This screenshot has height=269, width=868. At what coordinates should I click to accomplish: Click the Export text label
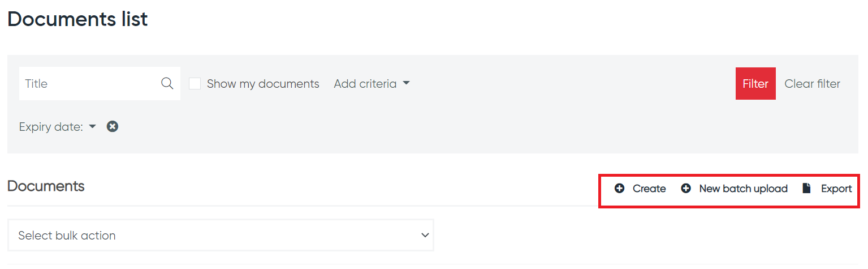836,189
